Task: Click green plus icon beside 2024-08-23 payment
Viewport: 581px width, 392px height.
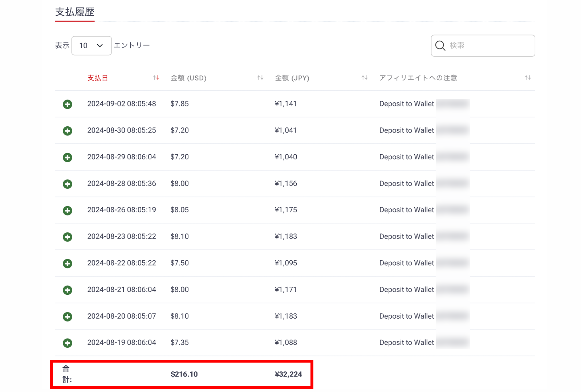Action: pyautogui.click(x=68, y=237)
